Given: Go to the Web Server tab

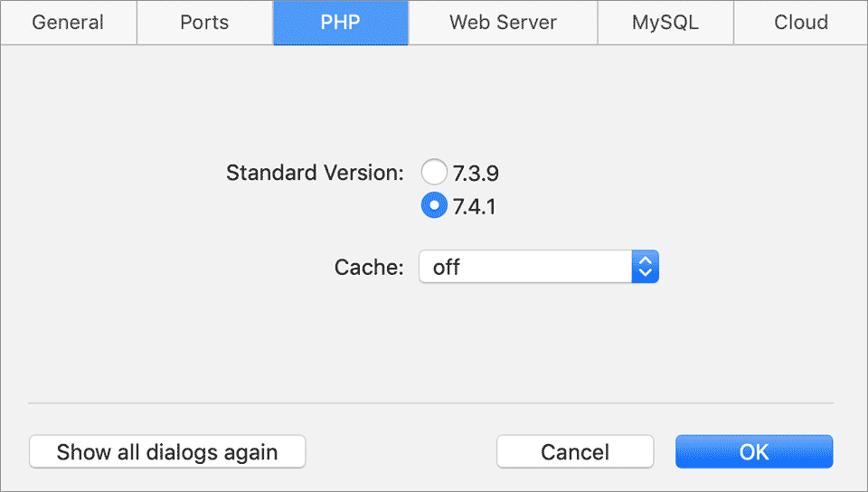Looking at the screenshot, I should [x=503, y=23].
